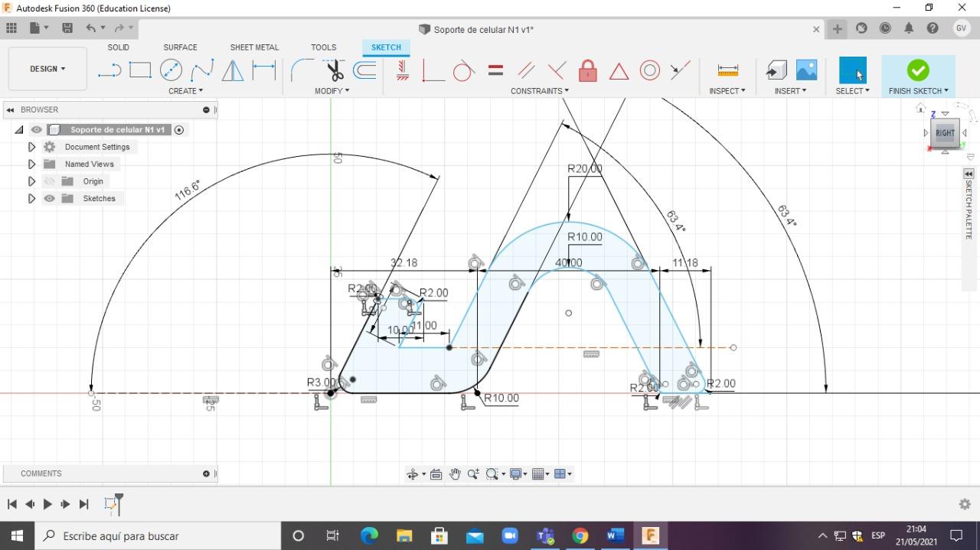Open the INSERT dropdown menu

[790, 91]
